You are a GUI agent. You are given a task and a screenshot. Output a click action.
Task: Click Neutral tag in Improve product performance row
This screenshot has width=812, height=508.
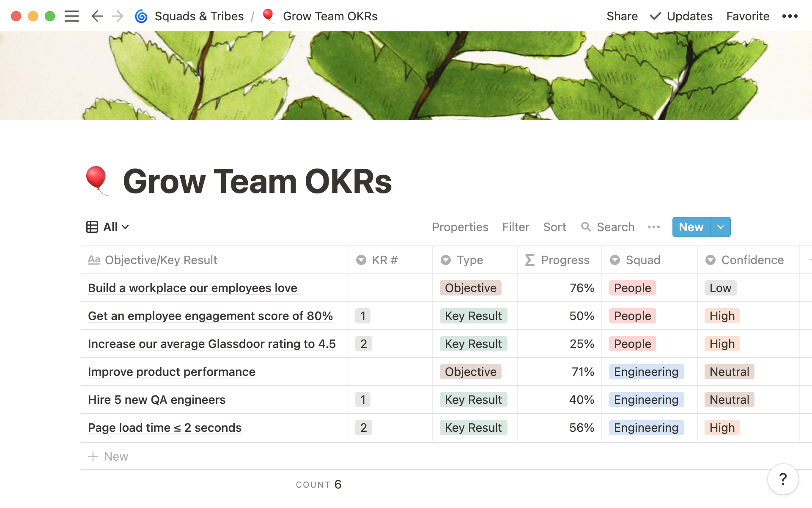click(730, 372)
